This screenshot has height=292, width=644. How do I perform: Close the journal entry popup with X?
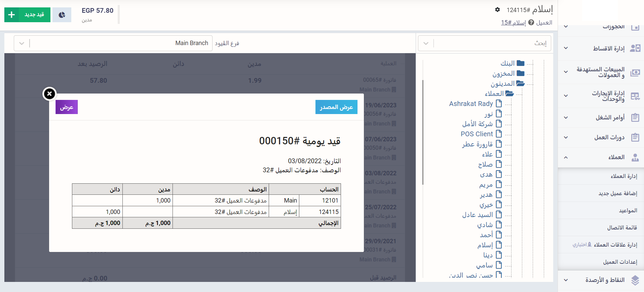(x=49, y=94)
